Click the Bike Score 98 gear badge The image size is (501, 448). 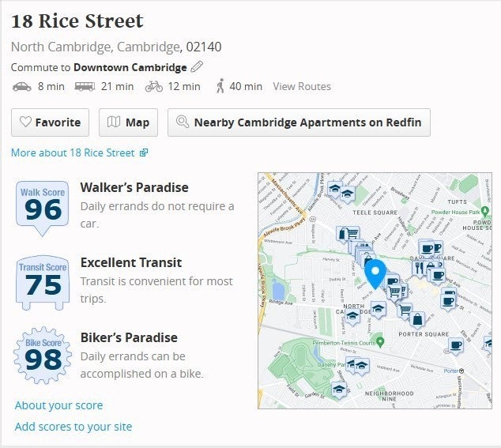pos(43,356)
